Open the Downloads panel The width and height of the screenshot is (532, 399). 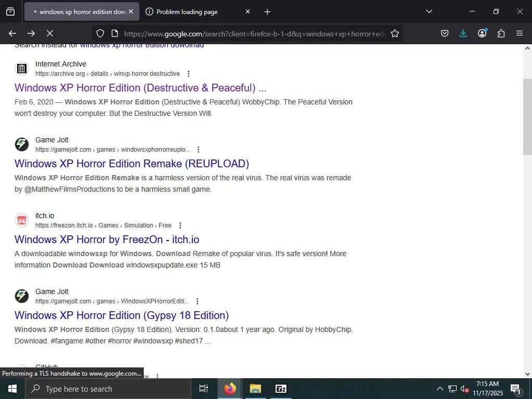tap(463, 33)
